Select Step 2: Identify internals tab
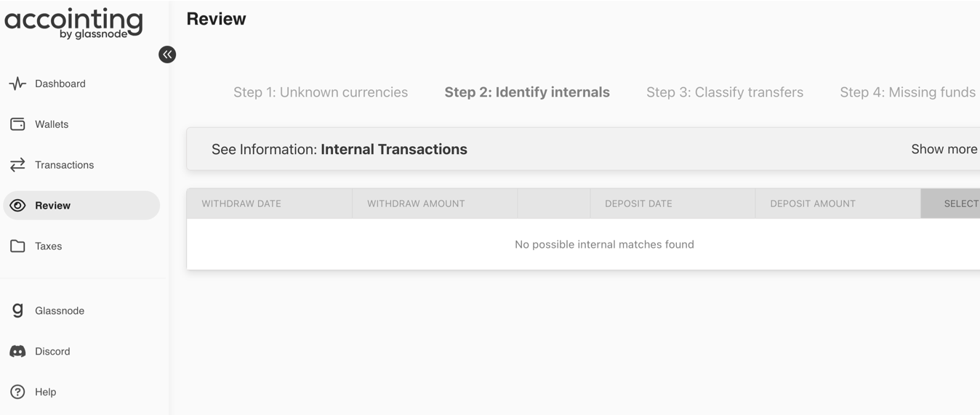 (527, 92)
